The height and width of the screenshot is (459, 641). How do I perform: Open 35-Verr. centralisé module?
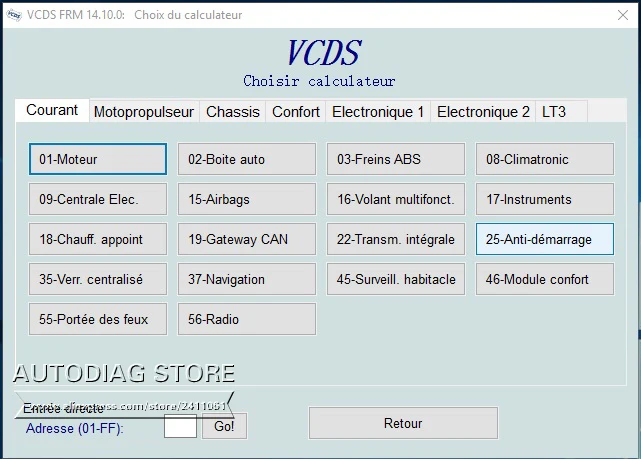(98, 279)
